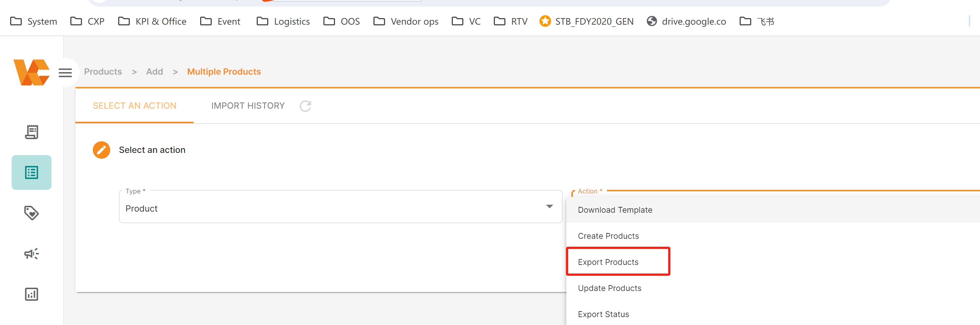Open the 飞书 bookmarks folder

[x=757, y=21]
